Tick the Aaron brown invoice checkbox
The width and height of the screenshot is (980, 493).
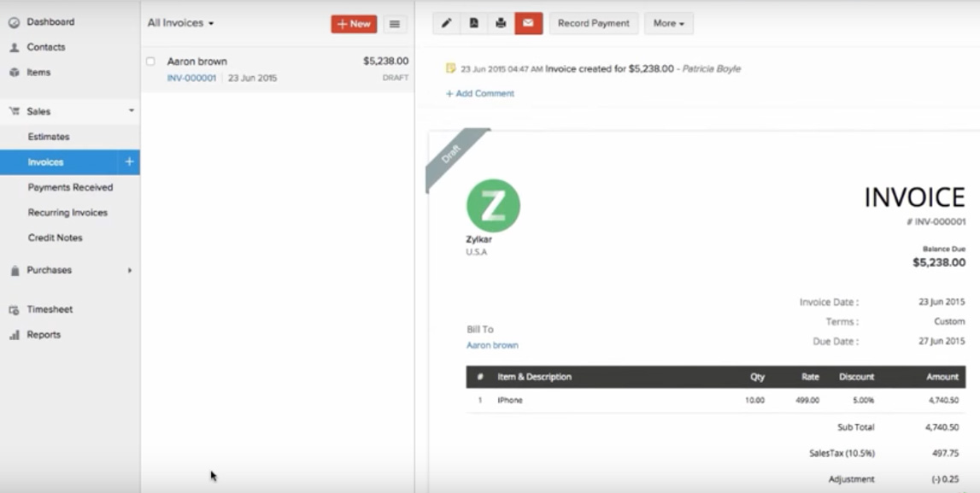(x=150, y=62)
